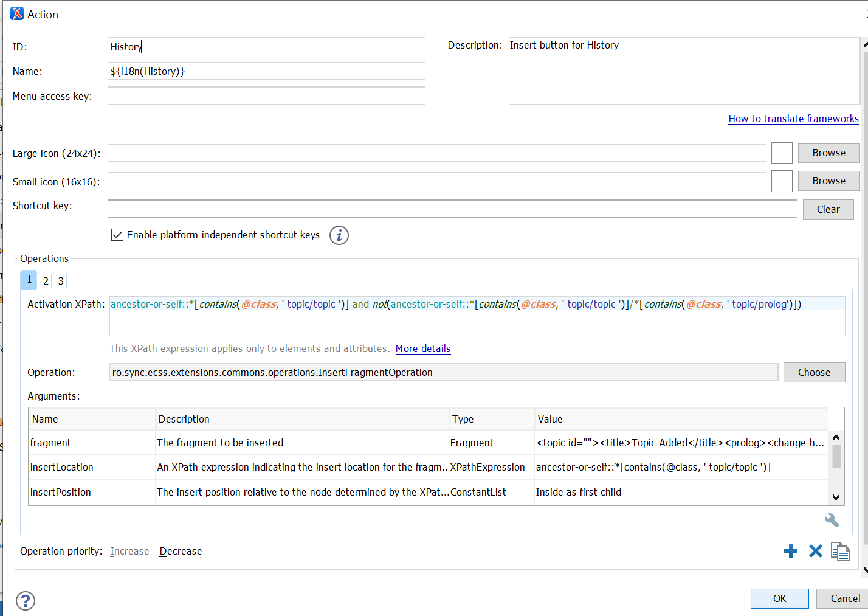Click the Type column header
Viewport: 868px width, 616px height.
492,419
